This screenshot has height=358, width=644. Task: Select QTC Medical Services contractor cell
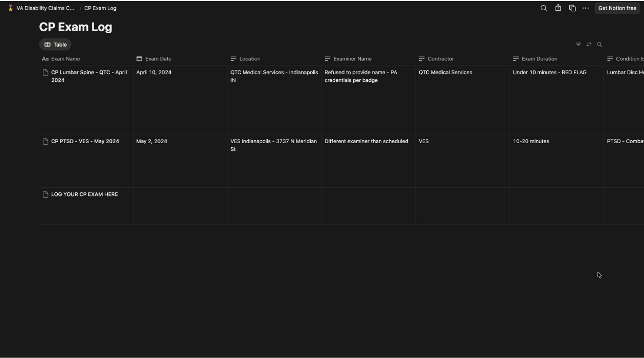pos(462,100)
